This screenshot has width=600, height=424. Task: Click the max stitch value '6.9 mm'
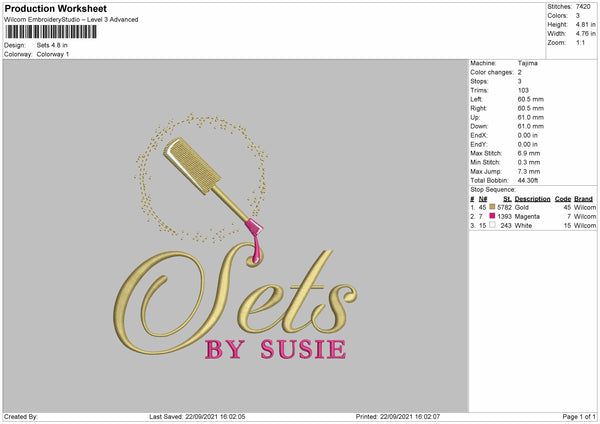point(529,153)
